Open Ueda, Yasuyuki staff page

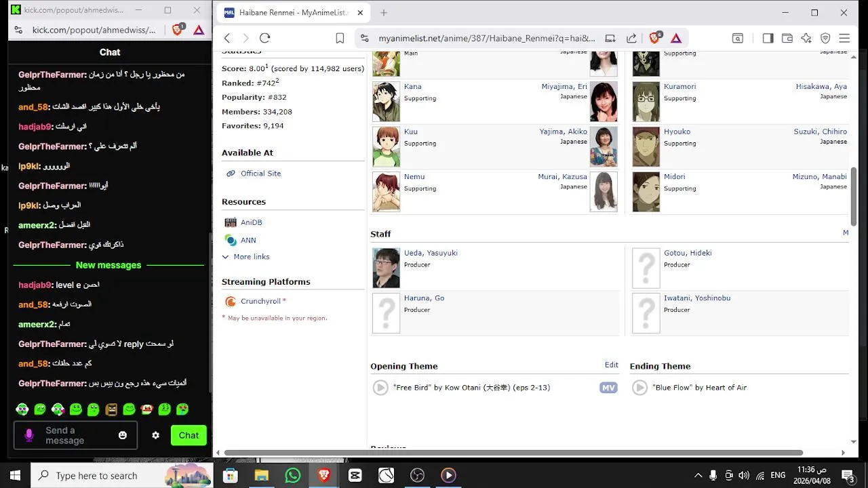coord(431,253)
